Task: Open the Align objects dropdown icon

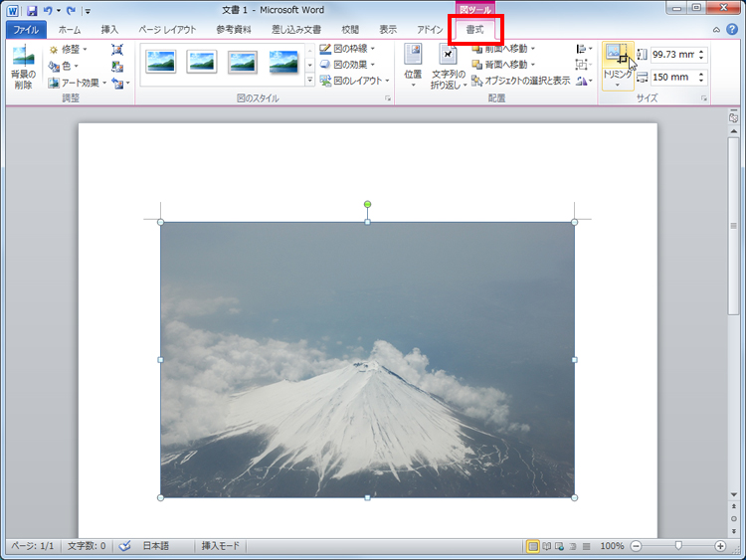Action: pyautogui.click(x=584, y=49)
